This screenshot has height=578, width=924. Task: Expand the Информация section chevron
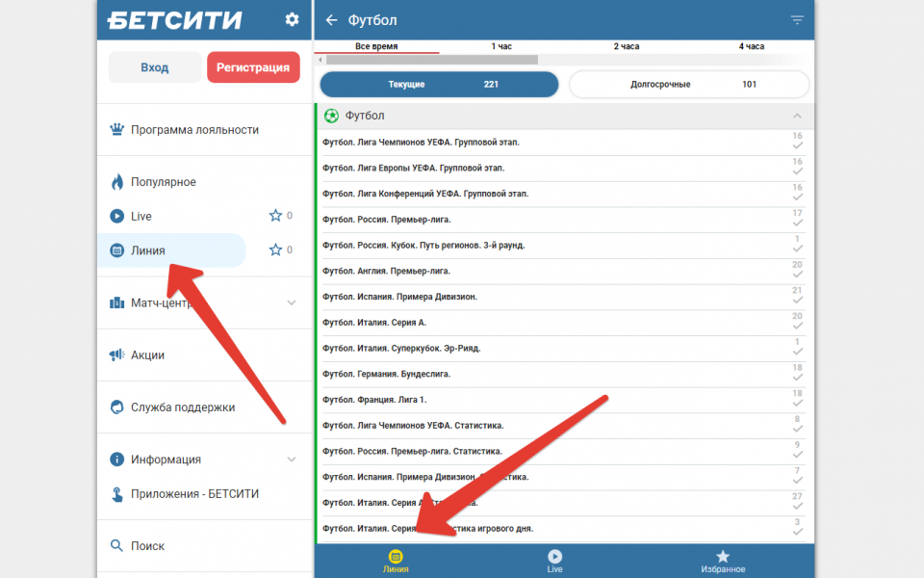(x=292, y=460)
